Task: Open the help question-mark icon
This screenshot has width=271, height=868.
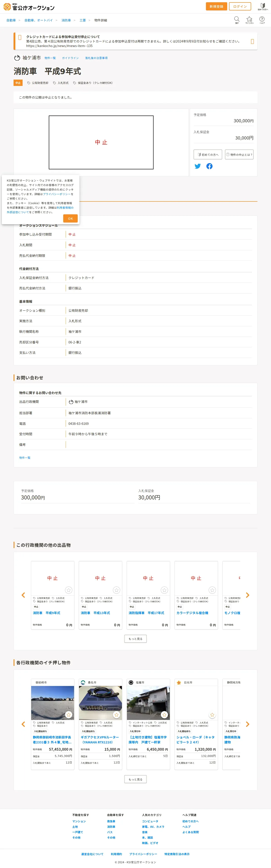Action: [262, 20]
